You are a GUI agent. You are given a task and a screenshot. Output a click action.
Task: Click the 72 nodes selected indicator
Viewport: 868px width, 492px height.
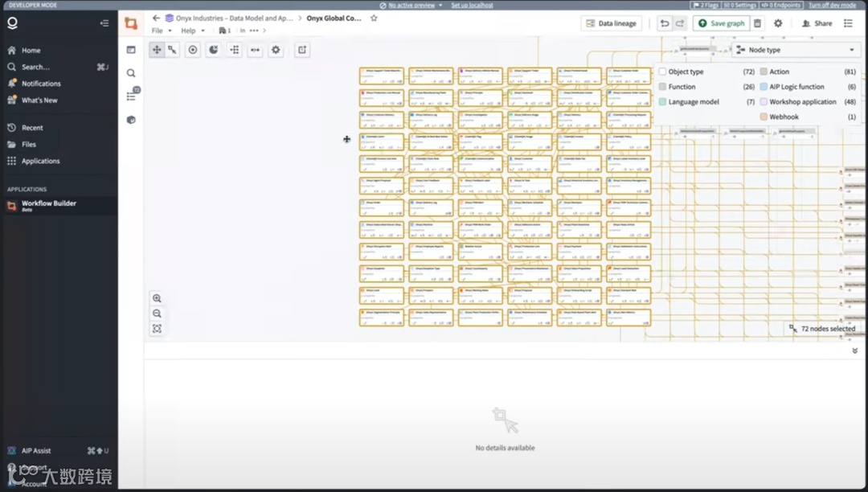[823, 329]
